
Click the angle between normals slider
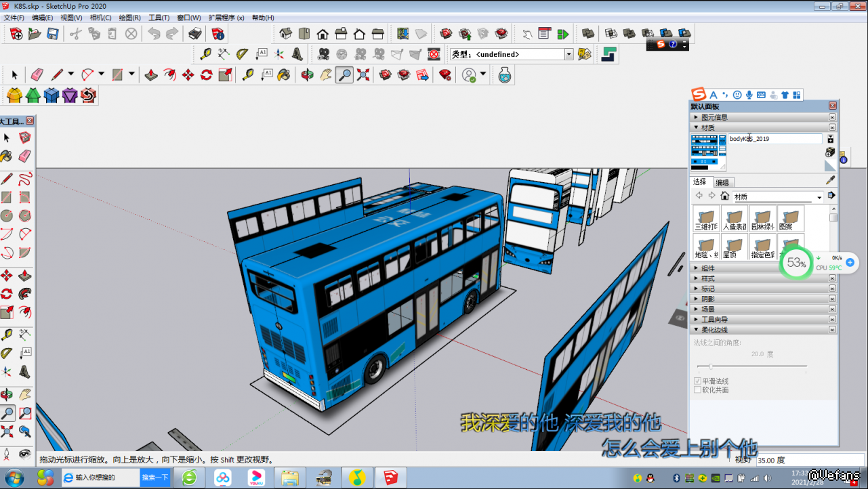click(711, 366)
